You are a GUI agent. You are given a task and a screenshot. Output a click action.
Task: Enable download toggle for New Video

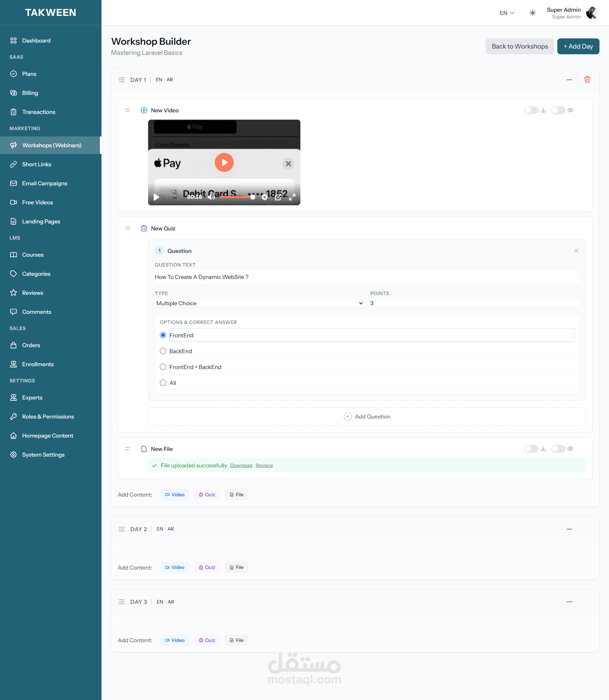531,110
